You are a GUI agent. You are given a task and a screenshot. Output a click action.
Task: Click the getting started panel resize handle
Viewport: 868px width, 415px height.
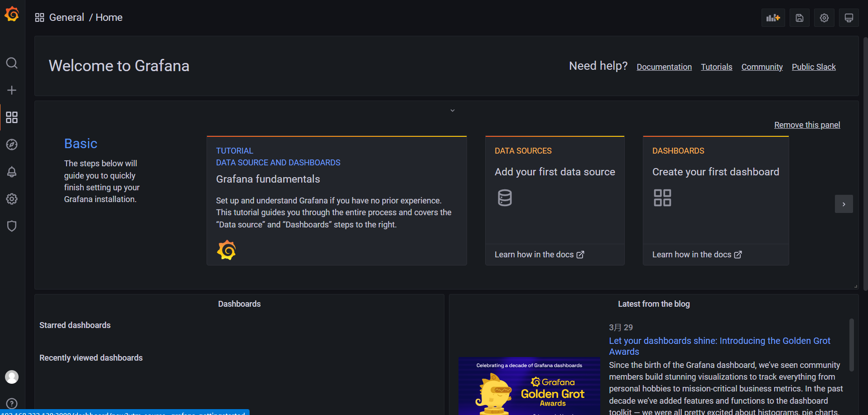[855, 286]
